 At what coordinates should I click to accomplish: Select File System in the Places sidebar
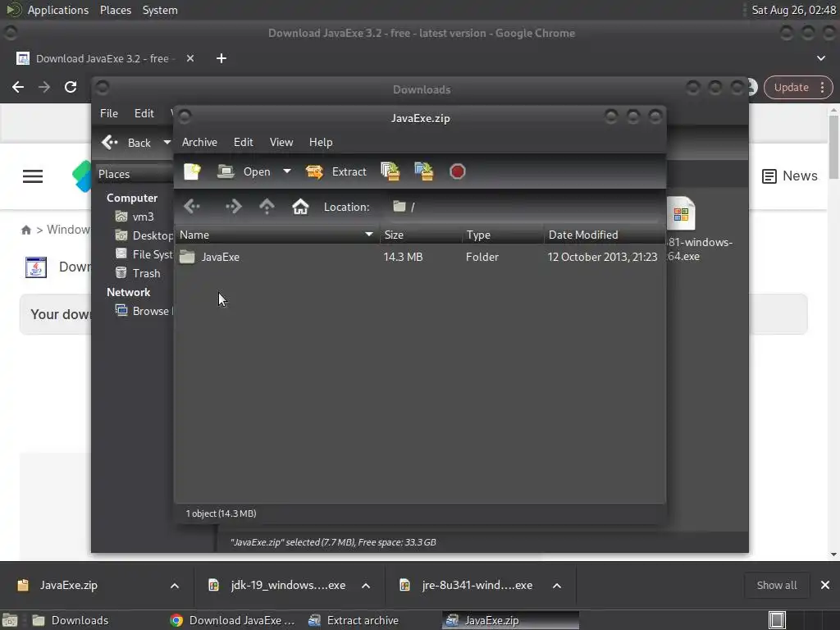144,254
